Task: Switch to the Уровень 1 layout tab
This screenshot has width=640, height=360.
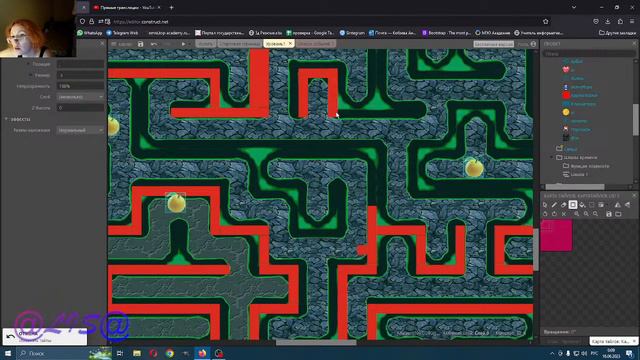Action: tap(276, 44)
